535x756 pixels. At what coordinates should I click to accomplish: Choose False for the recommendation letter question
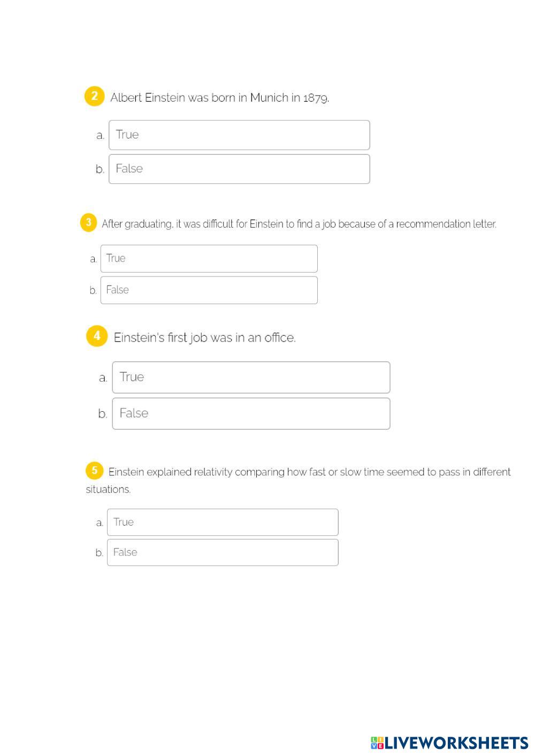tap(209, 290)
